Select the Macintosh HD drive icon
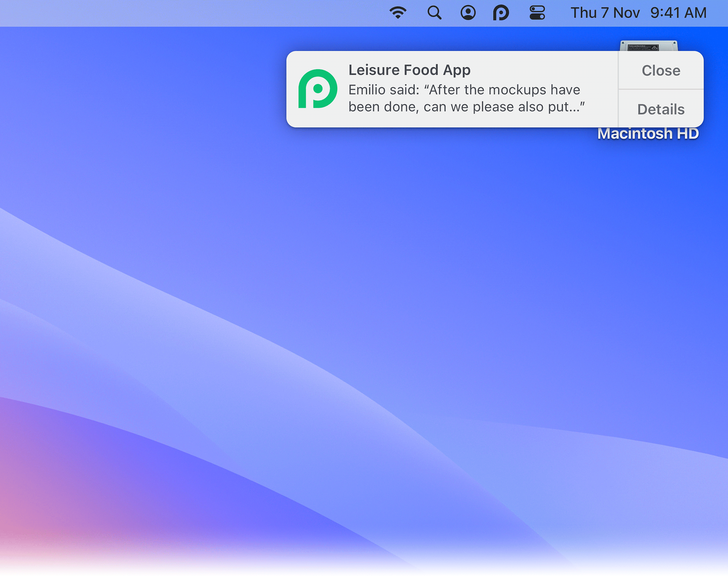 tap(648, 46)
